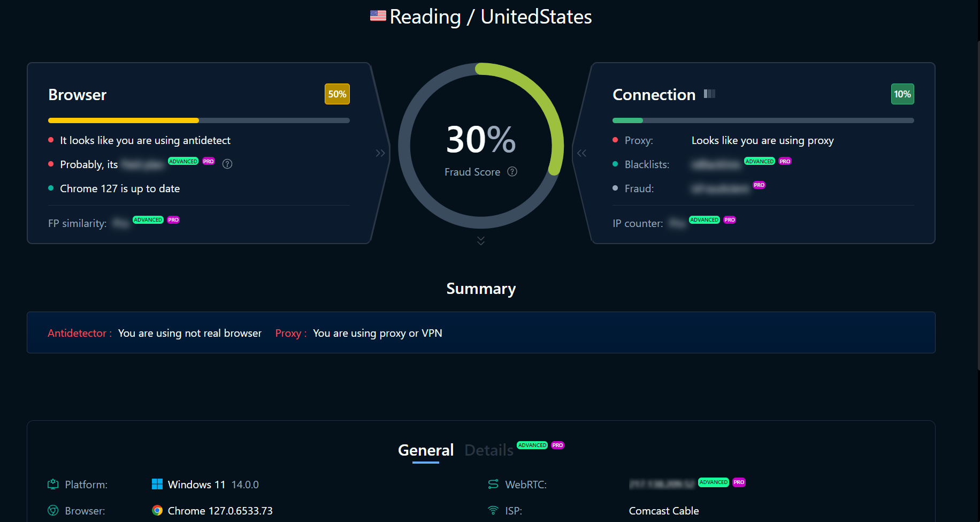Click the 10% Connection score badge
The width and height of the screenshot is (980, 522).
pyautogui.click(x=902, y=94)
